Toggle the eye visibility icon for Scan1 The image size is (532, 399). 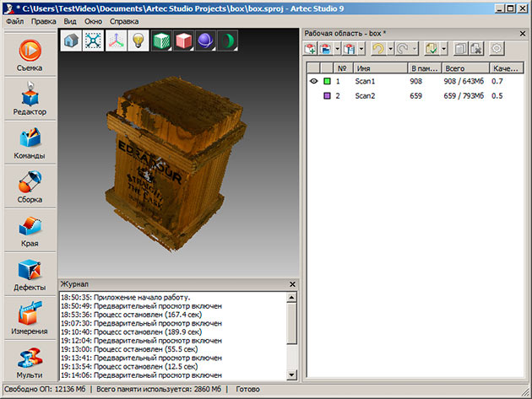pyautogui.click(x=312, y=82)
